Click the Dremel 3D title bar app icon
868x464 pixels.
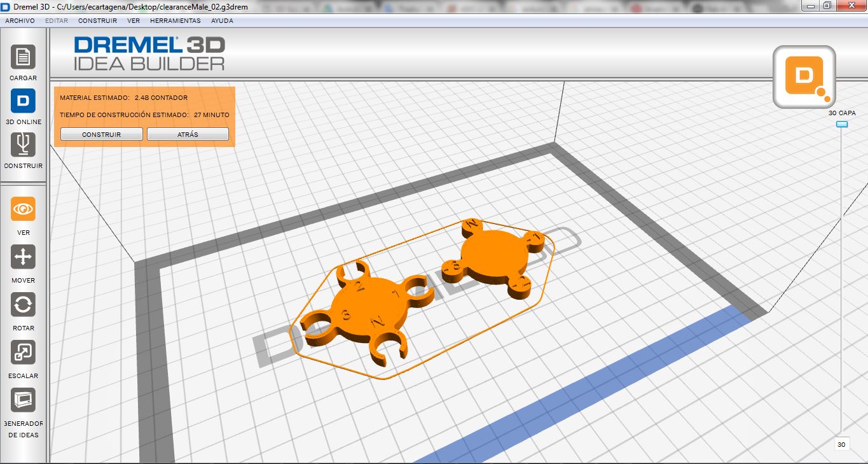click(x=6, y=6)
